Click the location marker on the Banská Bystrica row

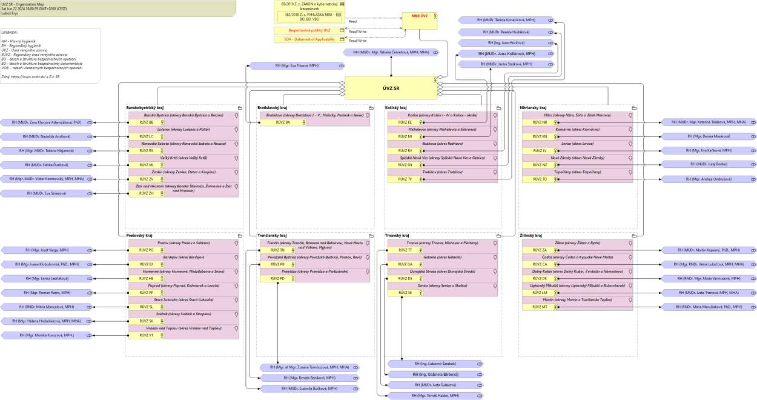pos(236,116)
